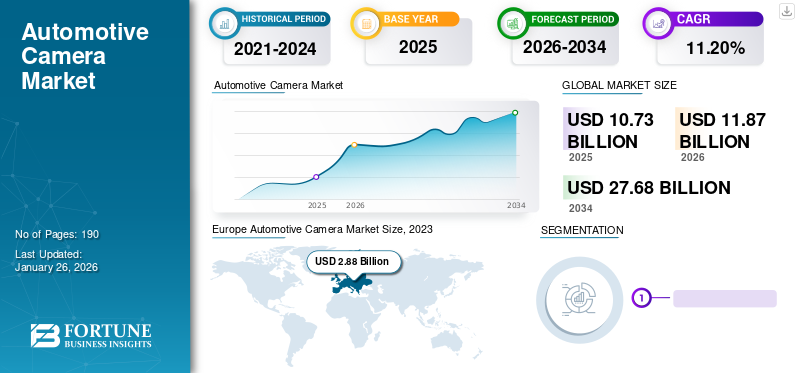Screen dimensions: 800x373
Task: Click the 2021-2024 value
Action: pyautogui.click(x=275, y=49)
